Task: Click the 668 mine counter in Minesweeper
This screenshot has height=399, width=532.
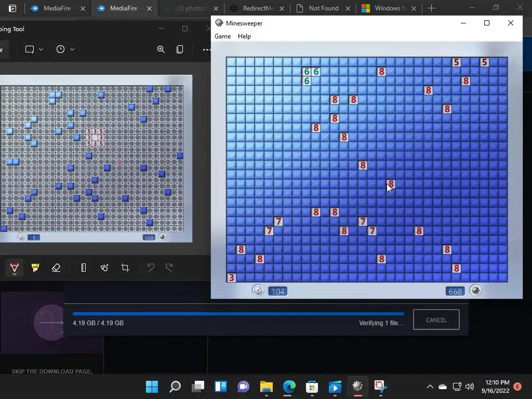Action: 455,291
